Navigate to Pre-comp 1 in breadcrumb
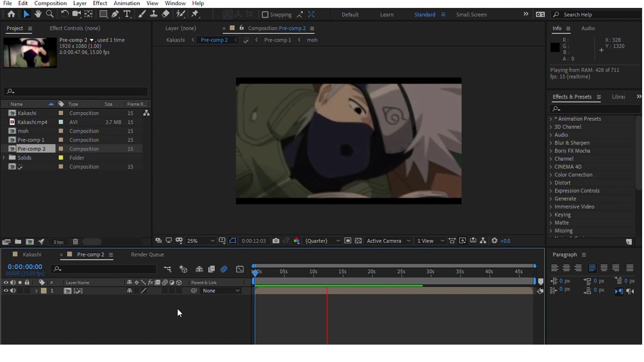 click(x=278, y=40)
